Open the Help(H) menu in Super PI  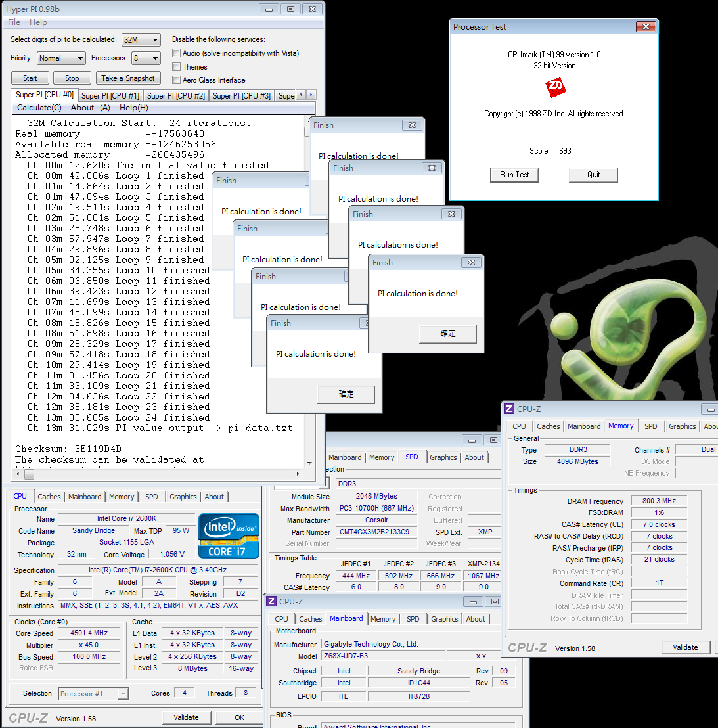(x=134, y=108)
